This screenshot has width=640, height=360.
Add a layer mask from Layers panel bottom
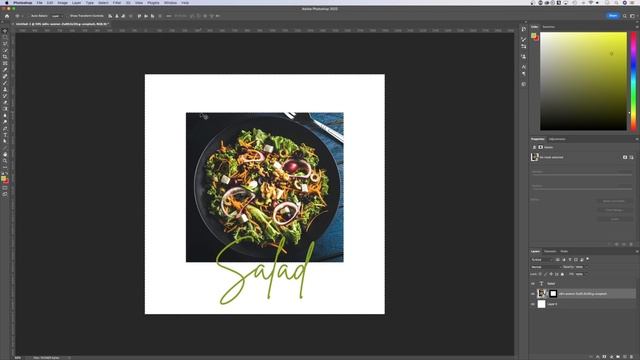click(x=604, y=356)
